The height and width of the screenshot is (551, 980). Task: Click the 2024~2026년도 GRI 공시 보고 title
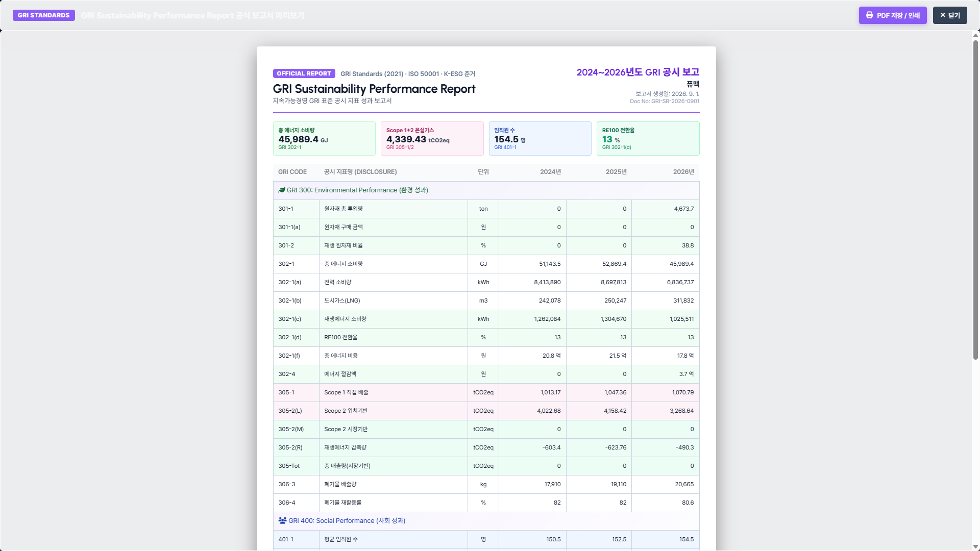click(x=638, y=72)
